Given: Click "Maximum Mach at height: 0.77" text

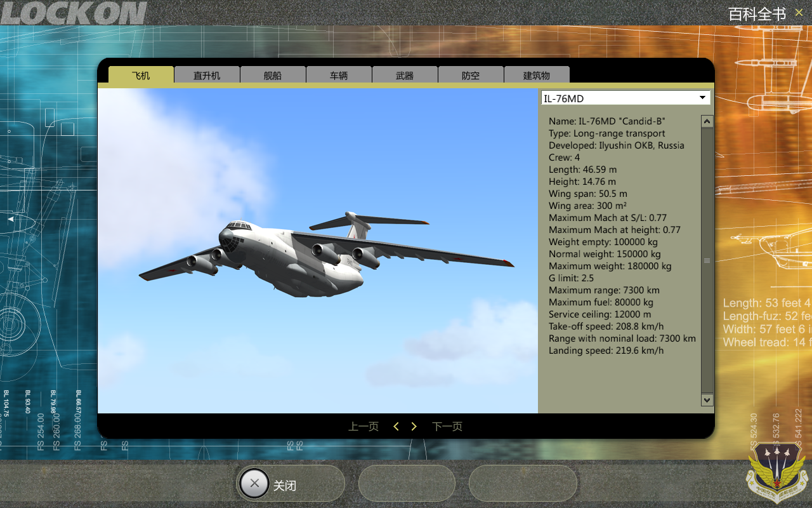Looking at the screenshot, I should 615,230.
